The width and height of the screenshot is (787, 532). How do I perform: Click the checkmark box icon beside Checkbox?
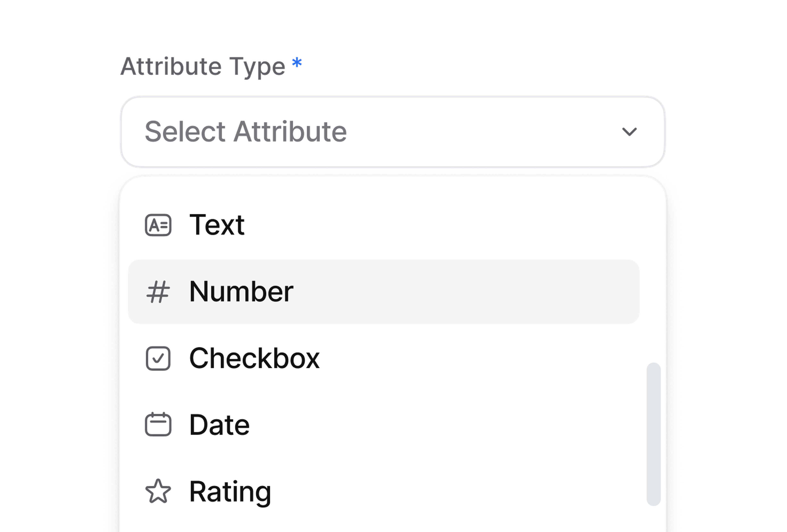click(x=158, y=358)
